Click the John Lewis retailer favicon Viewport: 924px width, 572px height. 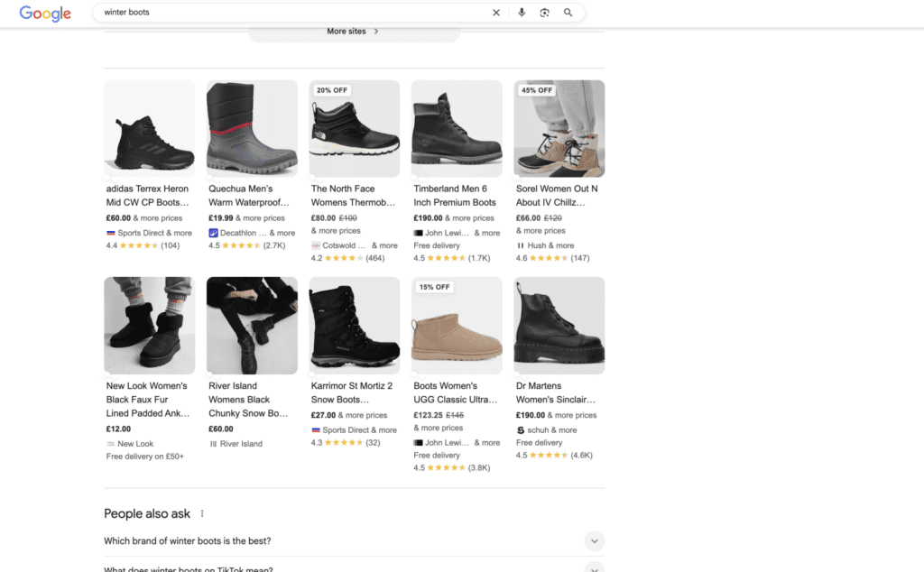click(x=418, y=231)
